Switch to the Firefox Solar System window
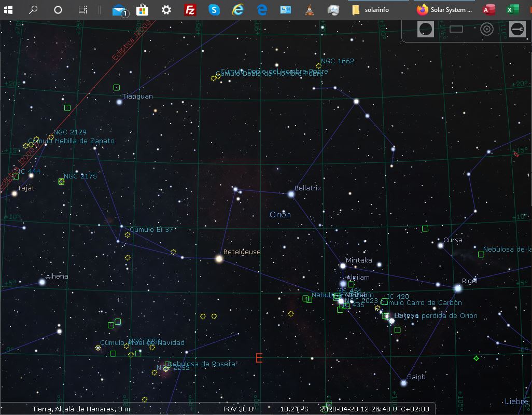Image resolution: width=532 pixels, height=415 pixels. point(445,10)
